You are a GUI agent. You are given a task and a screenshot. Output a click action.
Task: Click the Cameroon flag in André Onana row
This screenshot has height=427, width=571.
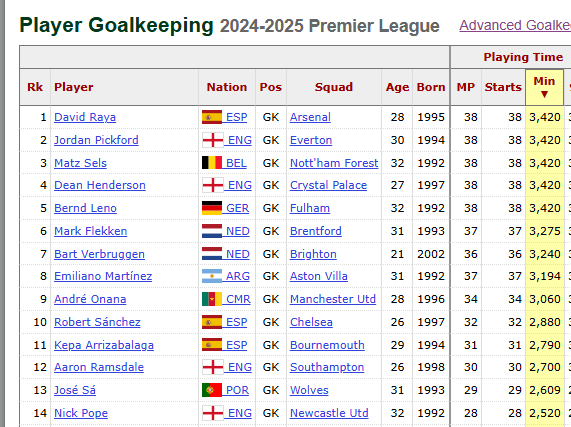[212, 299]
